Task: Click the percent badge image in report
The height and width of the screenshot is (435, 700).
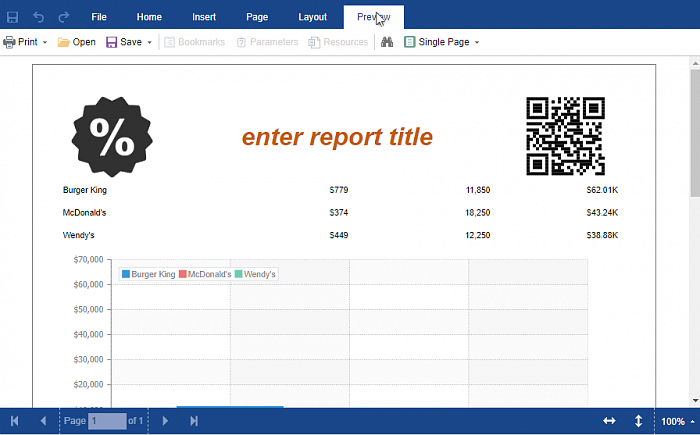Action: click(112, 136)
